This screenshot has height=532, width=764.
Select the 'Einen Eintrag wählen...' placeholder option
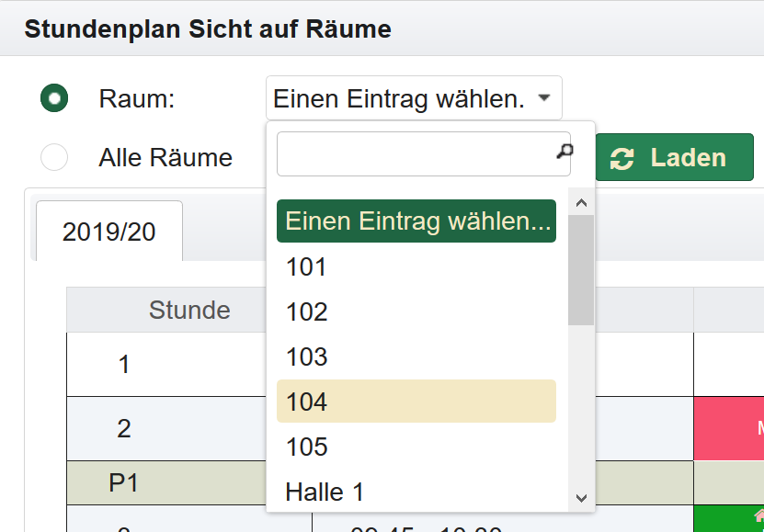416,221
